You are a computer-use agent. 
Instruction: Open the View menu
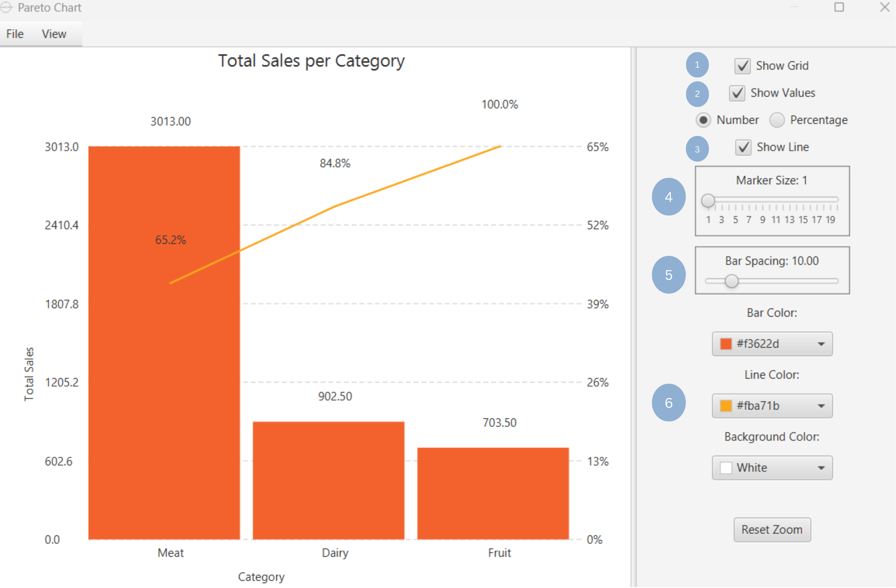pos(54,33)
